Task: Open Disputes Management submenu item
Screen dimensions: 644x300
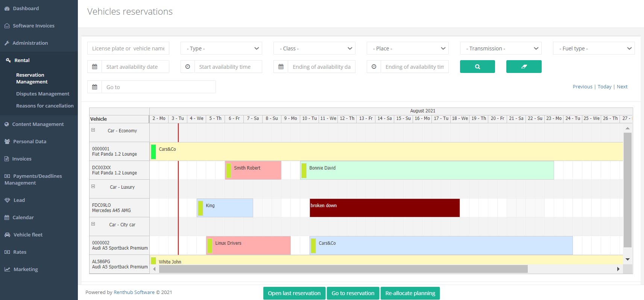Action: (x=43, y=94)
